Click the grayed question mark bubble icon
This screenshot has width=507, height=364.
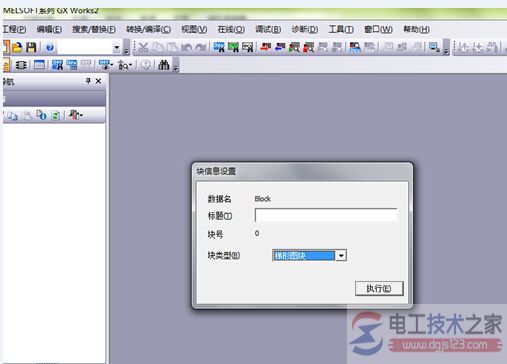(145, 65)
